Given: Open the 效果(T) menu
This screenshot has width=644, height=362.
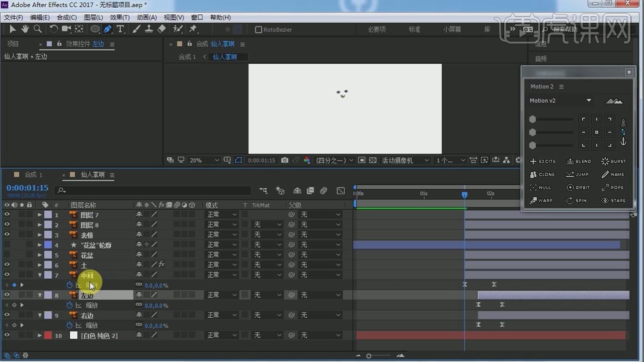Looking at the screenshot, I should (120, 18).
